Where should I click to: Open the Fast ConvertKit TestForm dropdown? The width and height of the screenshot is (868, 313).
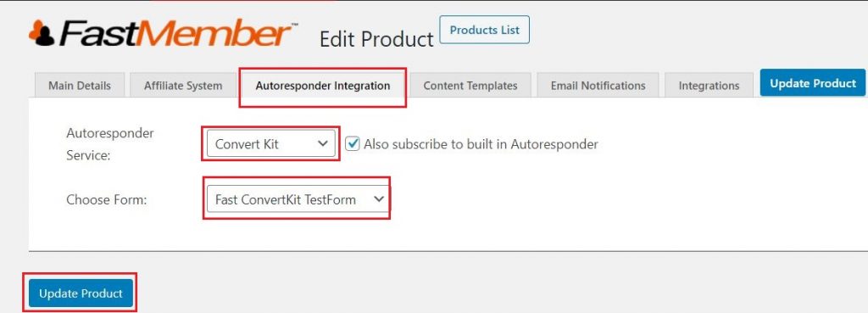tap(297, 199)
